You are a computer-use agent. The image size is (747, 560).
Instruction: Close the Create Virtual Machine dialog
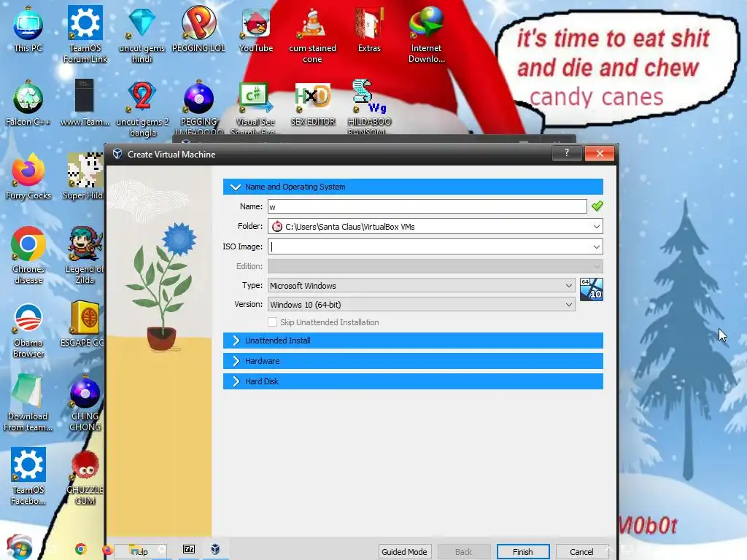coord(600,153)
